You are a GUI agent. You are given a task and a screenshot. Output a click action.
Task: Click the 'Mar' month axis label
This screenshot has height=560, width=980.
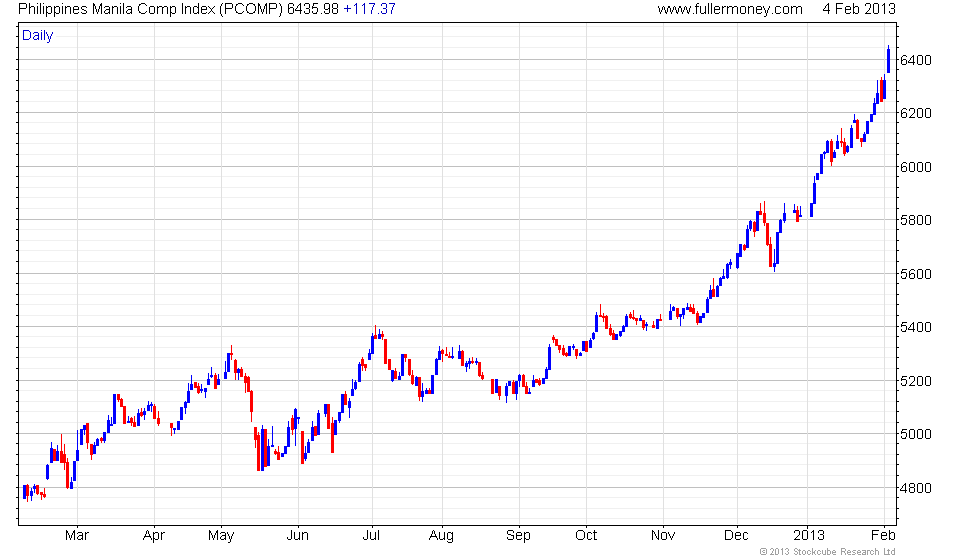[77, 536]
